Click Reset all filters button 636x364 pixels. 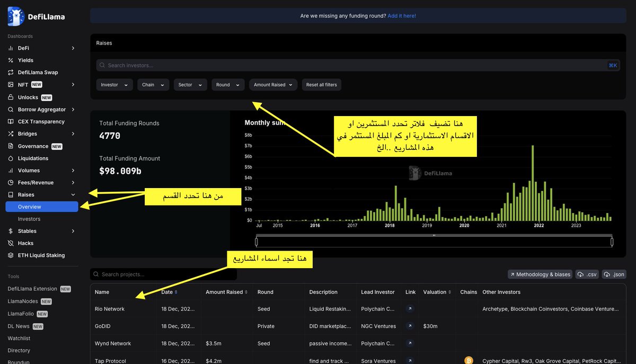coord(322,85)
